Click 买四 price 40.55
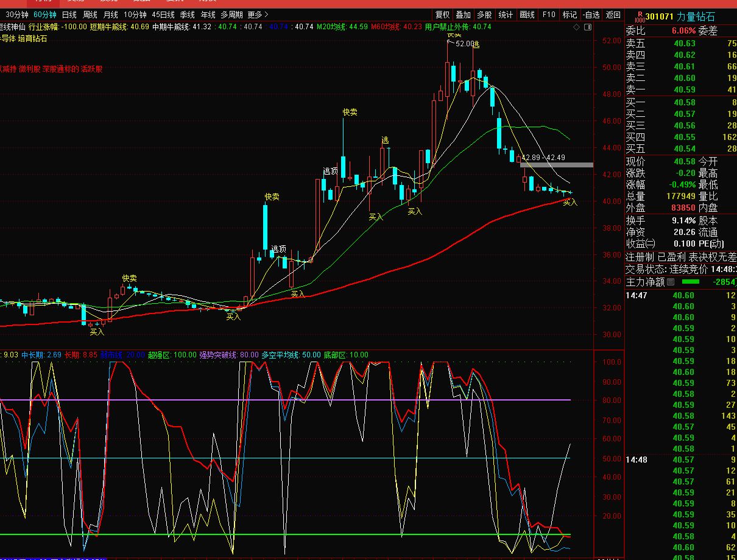Viewport: 737px width, 560px height. (684, 137)
